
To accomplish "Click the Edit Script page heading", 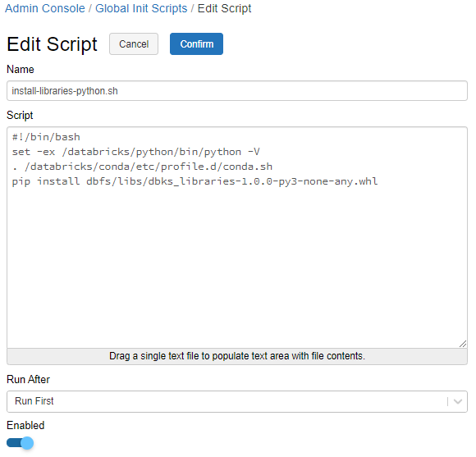I will tap(52, 44).
